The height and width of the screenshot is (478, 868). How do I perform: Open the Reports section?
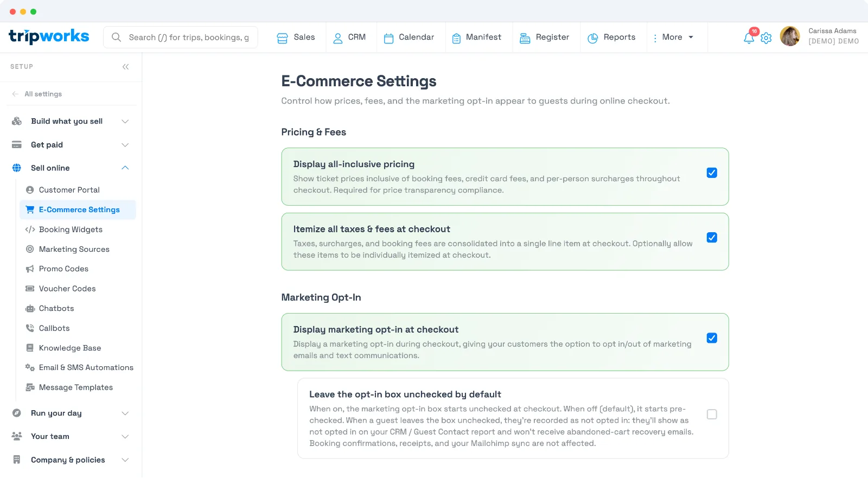pyautogui.click(x=612, y=37)
